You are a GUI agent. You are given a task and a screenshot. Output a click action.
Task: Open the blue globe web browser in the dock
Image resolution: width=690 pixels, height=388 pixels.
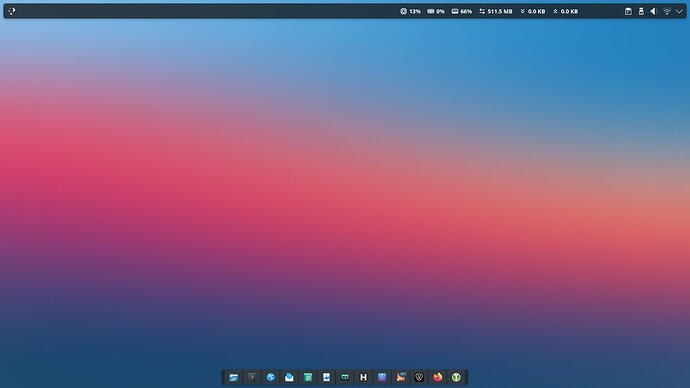coord(271,377)
